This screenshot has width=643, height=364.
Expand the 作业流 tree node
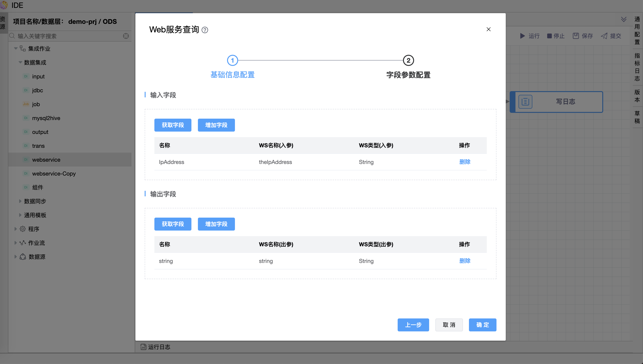point(16,243)
